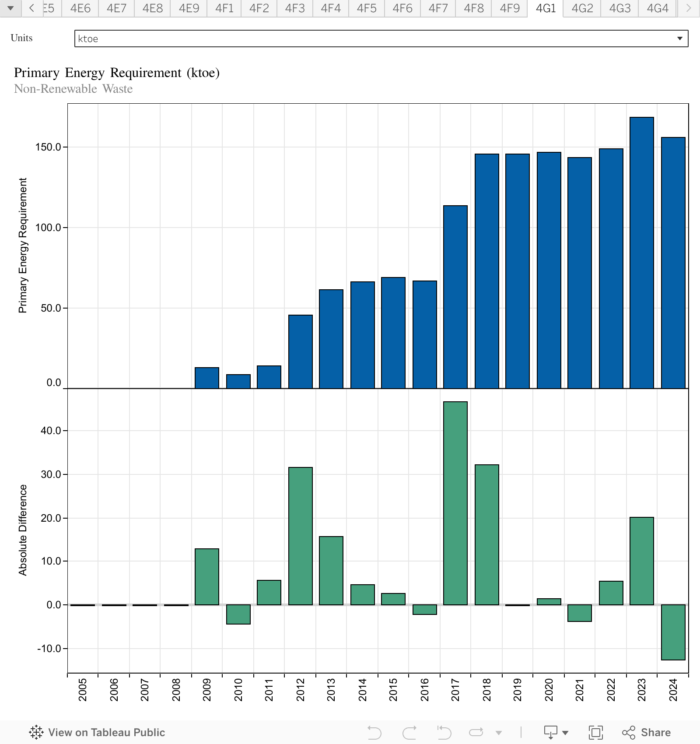Click the Revert icon in toolbar
This screenshot has width=700, height=744.
point(444,732)
